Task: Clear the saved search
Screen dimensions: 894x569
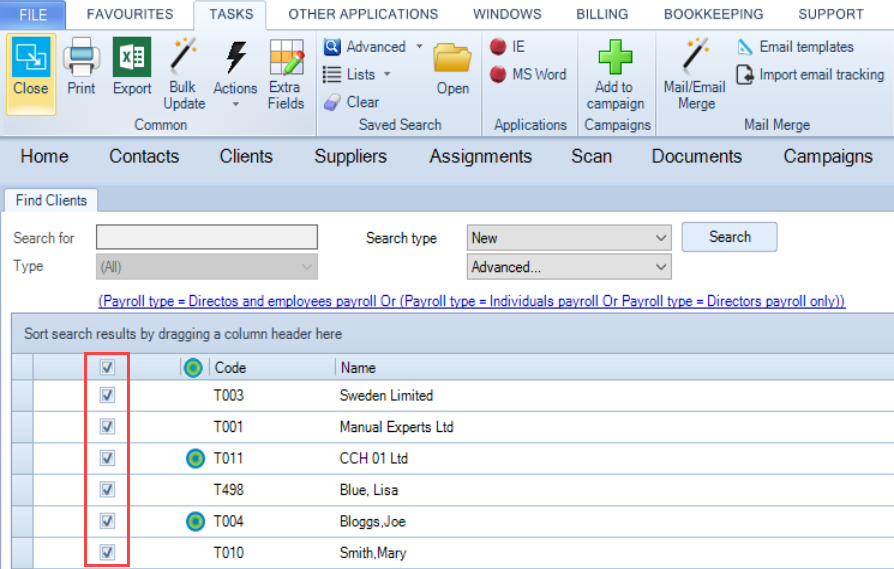Action: (x=351, y=102)
